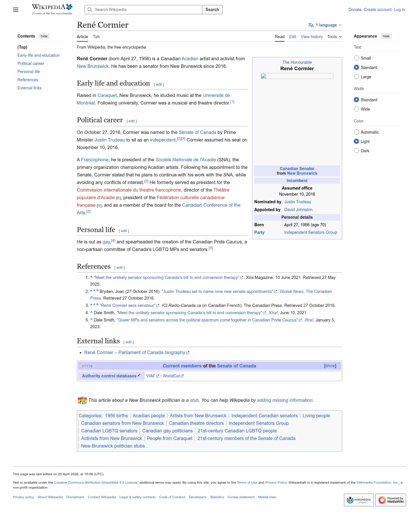Open the 1 language dropdown
419x532 pixels.
(x=325, y=25)
